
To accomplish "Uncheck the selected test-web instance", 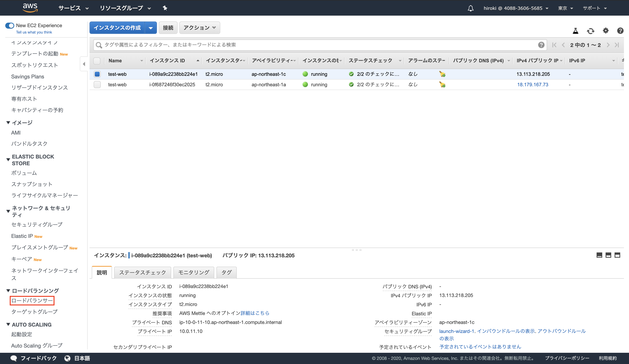I will 97,74.
